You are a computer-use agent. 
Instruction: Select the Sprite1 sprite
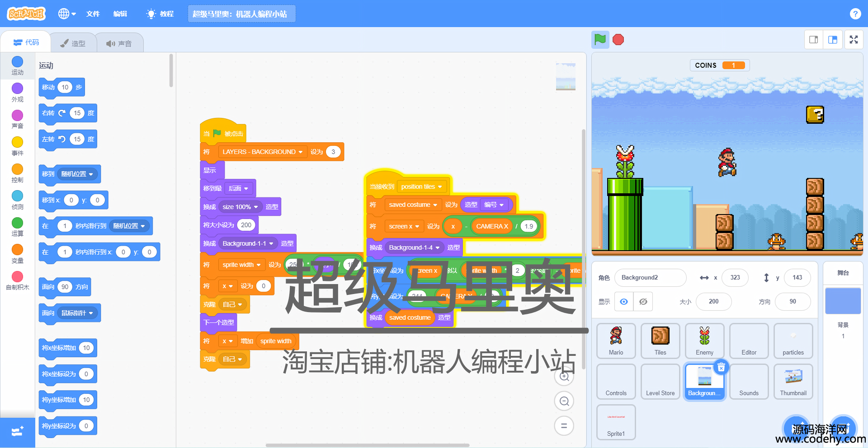616,422
